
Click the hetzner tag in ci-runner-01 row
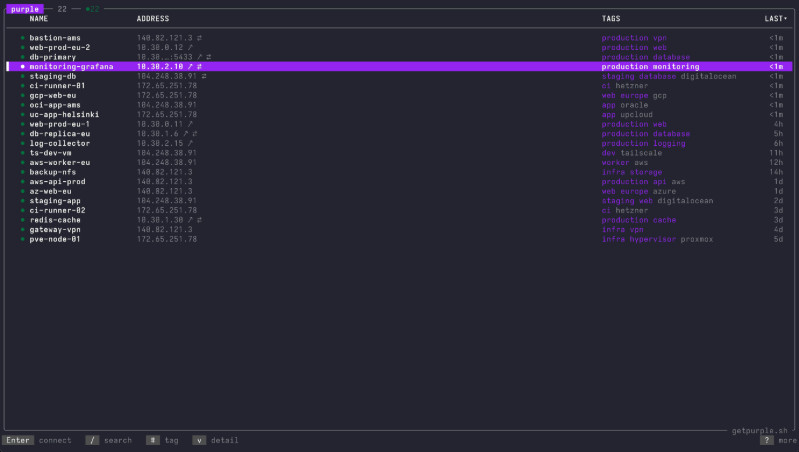[x=632, y=86]
